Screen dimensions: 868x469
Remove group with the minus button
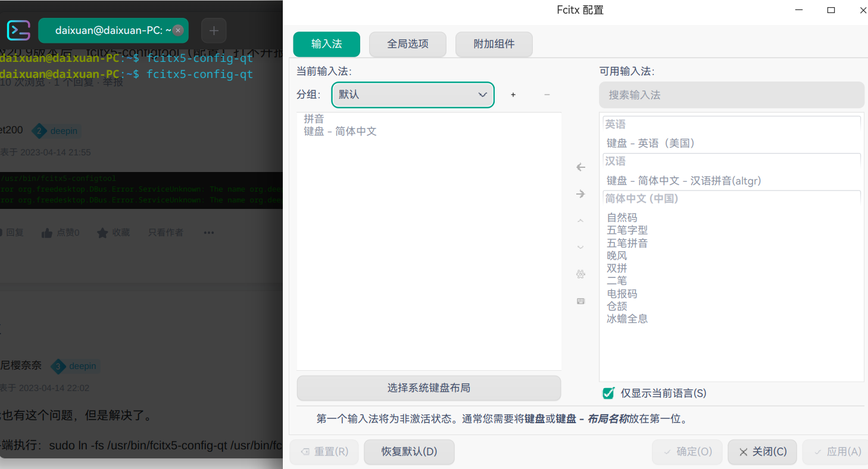(547, 95)
